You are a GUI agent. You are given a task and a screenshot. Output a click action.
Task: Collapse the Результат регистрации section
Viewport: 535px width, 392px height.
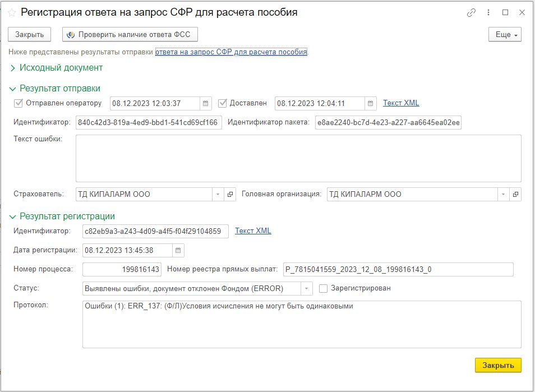(x=13, y=216)
